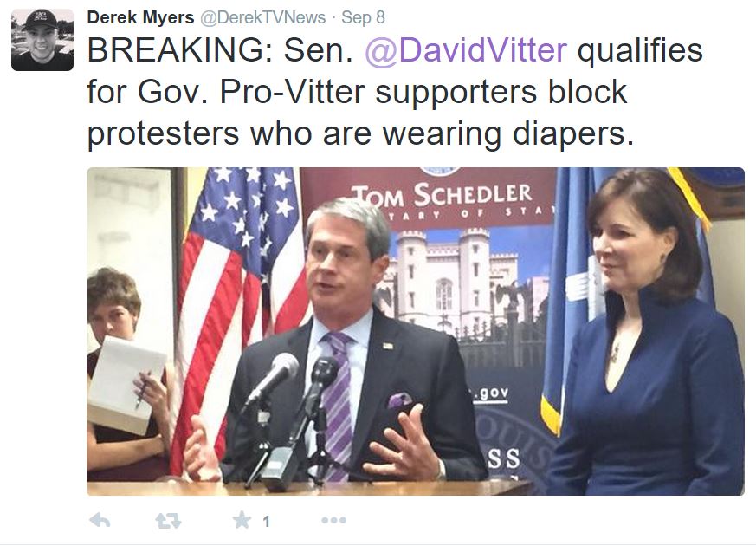
Task: Click the Tom Schedler banner in the photo
Action: [x=441, y=198]
